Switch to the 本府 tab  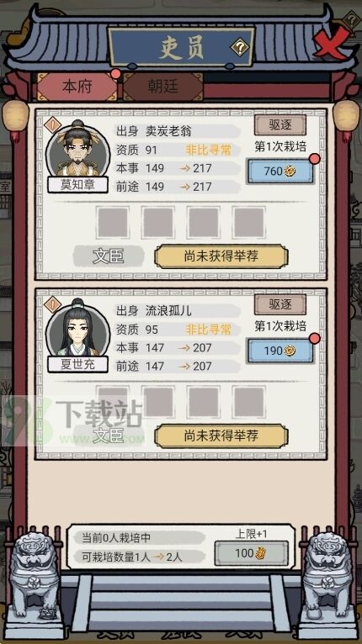tap(77, 87)
